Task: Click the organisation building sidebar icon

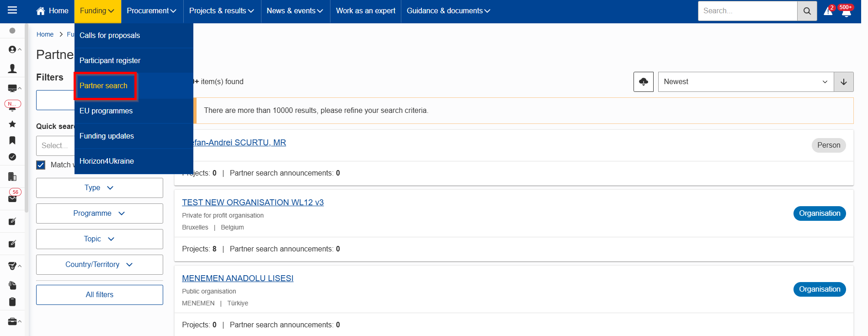Action: pos(12,176)
